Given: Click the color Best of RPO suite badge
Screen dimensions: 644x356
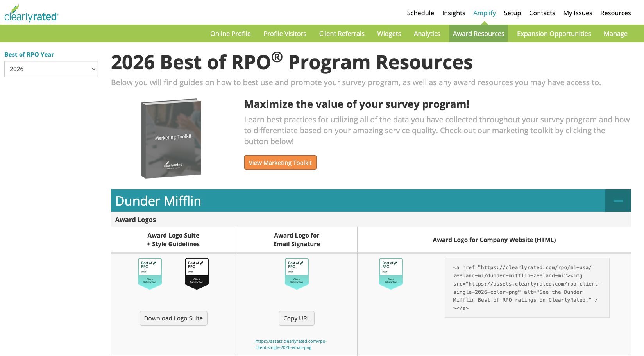Looking at the screenshot, I should [150, 274].
